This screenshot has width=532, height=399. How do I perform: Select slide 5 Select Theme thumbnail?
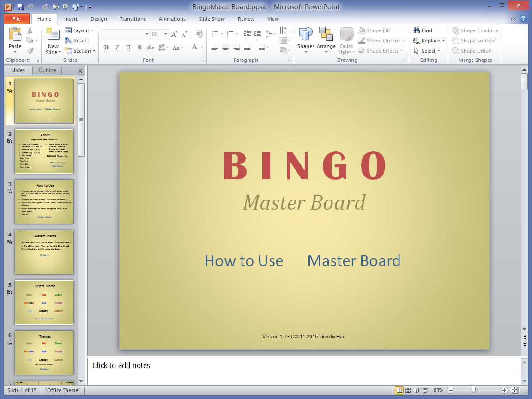pyautogui.click(x=44, y=302)
